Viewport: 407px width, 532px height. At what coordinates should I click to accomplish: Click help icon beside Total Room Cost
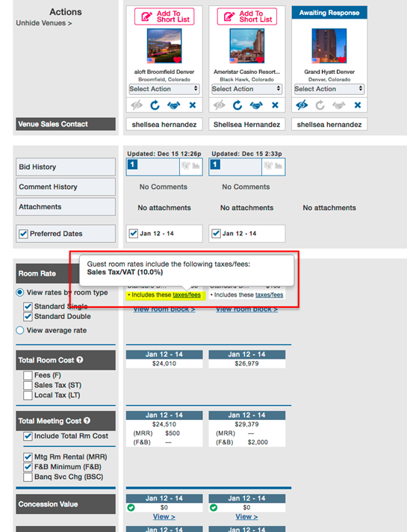point(80,359)
